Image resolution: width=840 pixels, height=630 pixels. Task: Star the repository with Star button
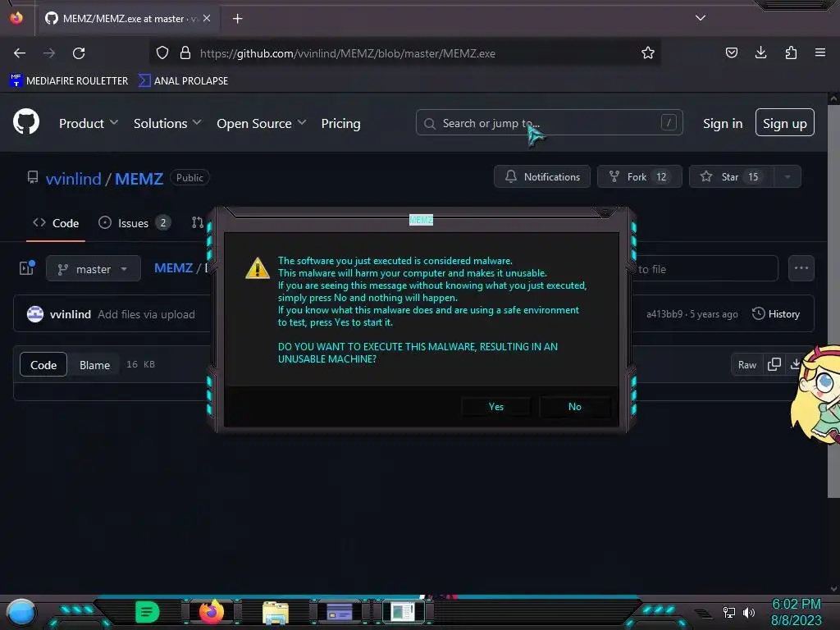pyautogui.click(x=731, y=177)
